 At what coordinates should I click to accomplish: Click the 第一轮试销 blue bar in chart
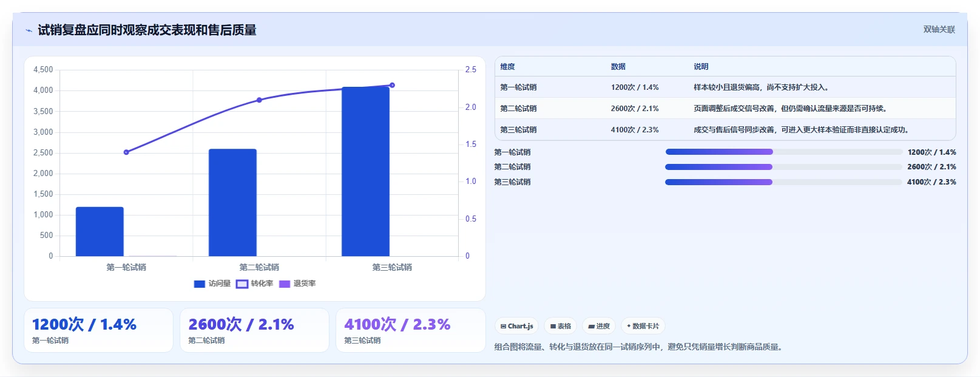100,231
